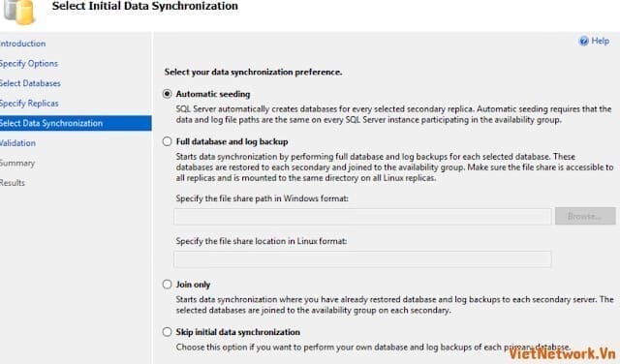
Task: Click the Join only label text
Action: 193,285
